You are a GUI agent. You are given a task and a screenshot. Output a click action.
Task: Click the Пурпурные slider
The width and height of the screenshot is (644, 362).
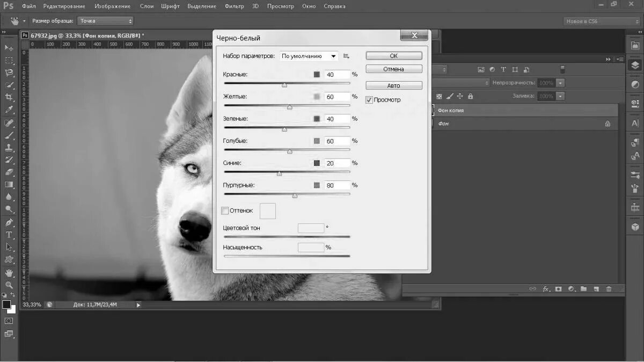pos(287,194)
